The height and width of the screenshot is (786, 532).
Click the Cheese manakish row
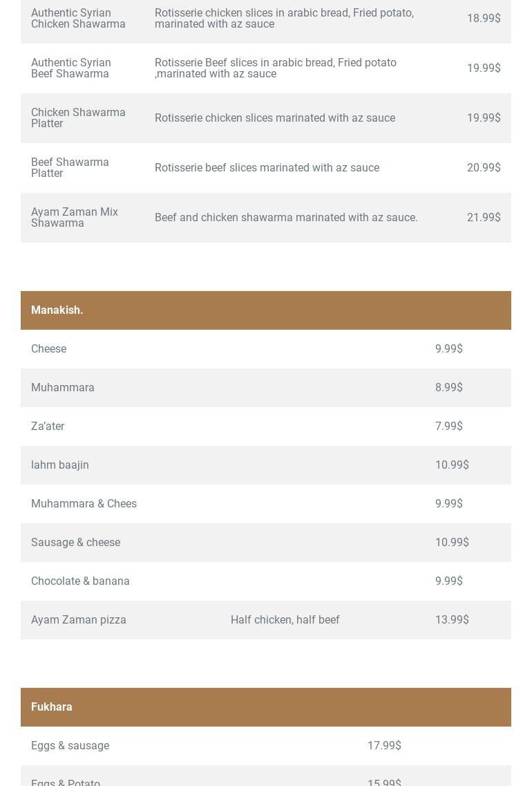[x=49, y=349]
